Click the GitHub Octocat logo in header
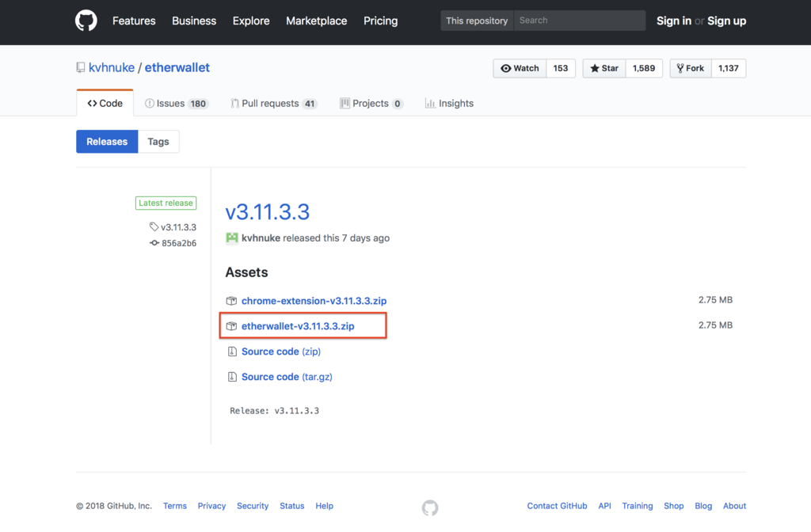The image size is (811, 532). [x=86, y=21]
